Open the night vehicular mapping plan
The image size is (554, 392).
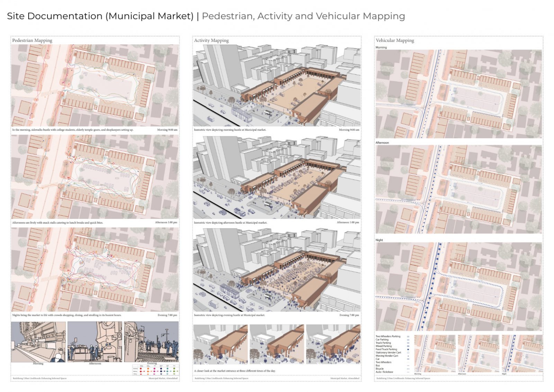coord(459,286)
